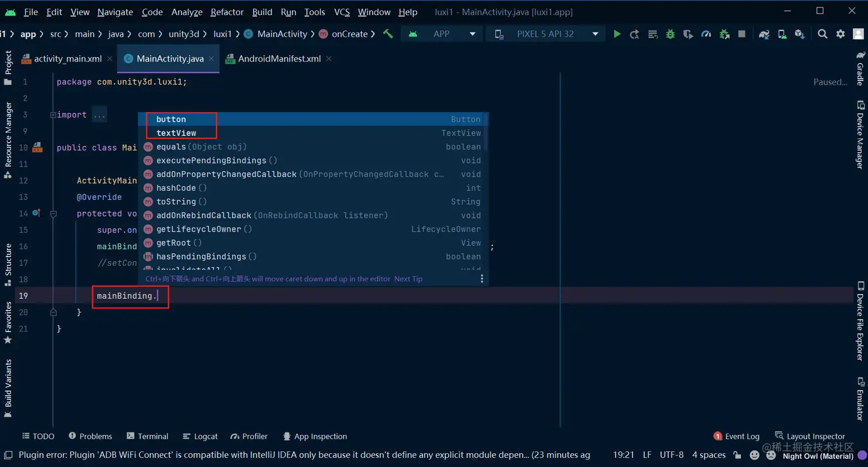Screen dimensions: 868x467
Task: Open the Profile app gauge icon
Action: pos(706,34)
